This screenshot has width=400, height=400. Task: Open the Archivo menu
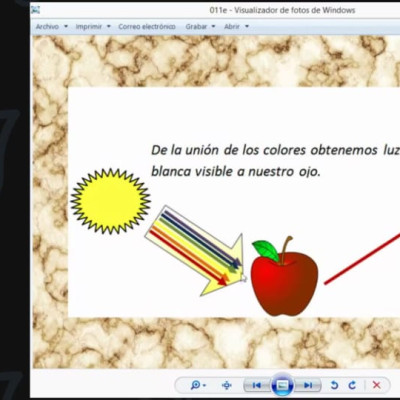coord(47,27)
